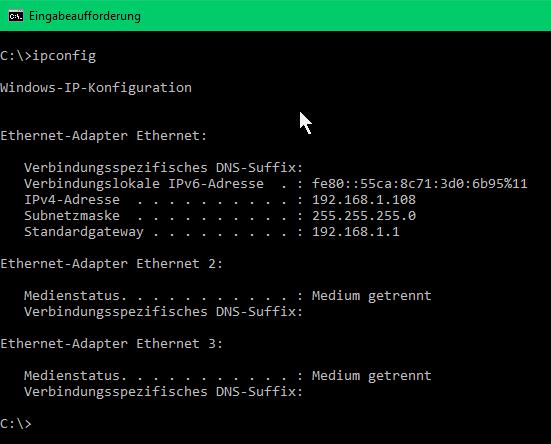Click the IPv4 address 192.168.1.108
The height and width of the screenshot is (444, 551).
(x=364, y=200)
